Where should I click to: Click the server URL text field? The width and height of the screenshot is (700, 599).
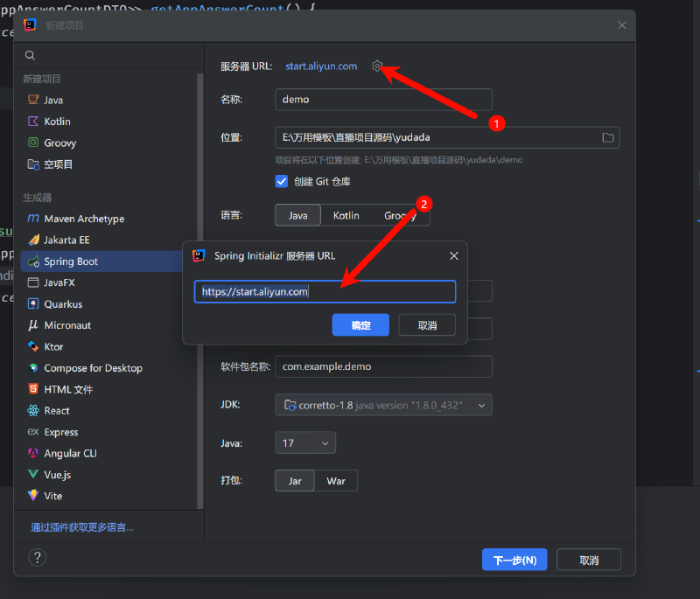pyautogui.click(x=325, y=292)
